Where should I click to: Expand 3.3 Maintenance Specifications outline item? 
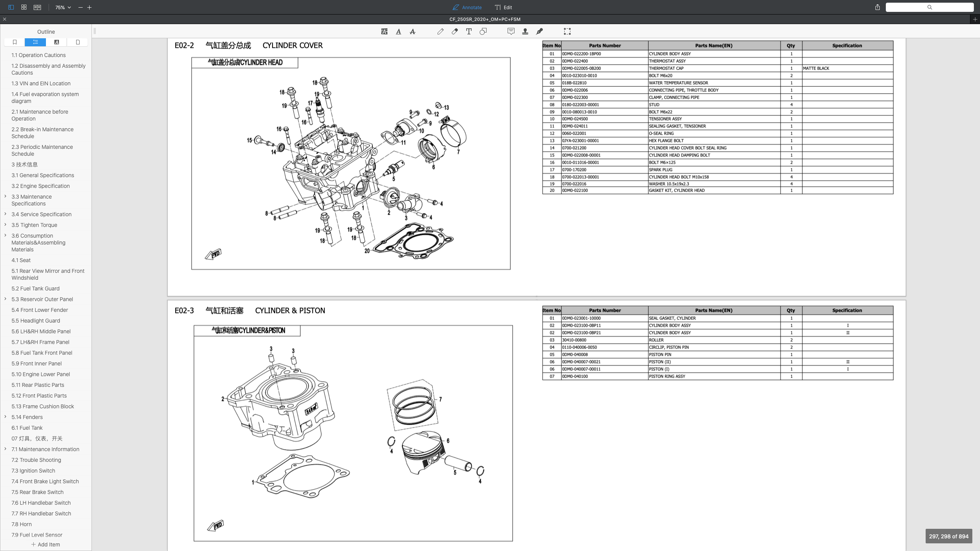pos(5,196)
